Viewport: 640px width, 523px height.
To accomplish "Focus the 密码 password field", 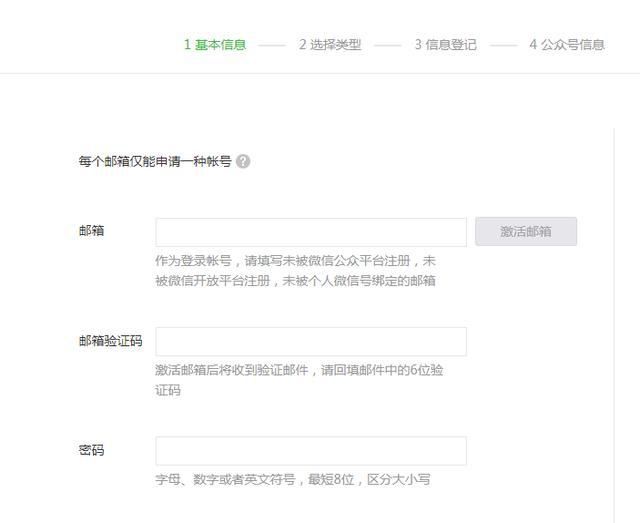I will pos(311,450).
